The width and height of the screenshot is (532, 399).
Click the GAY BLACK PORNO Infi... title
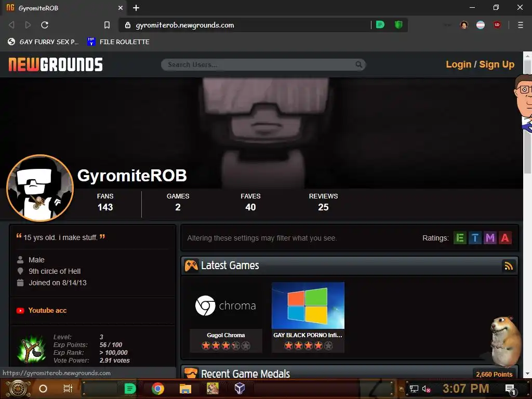pos(308,335)
